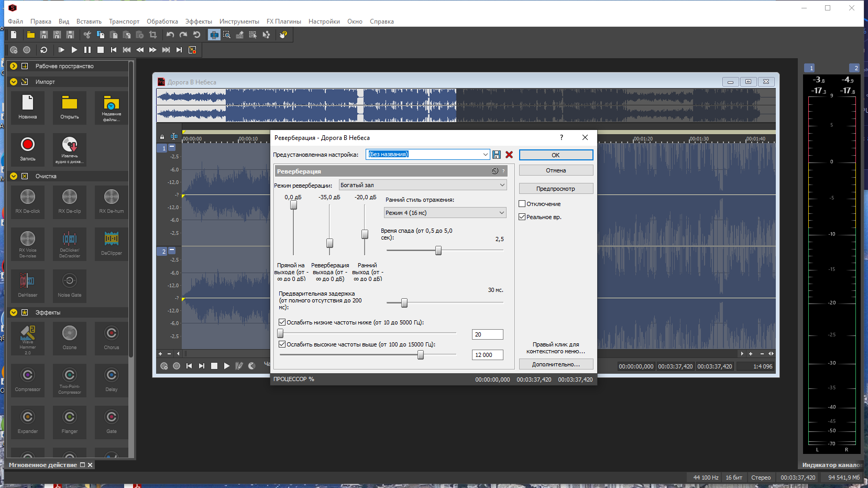Screen dimensions: 868x488
Task: Pause playback in the main transport toolbar
Action: pos(87,50)
